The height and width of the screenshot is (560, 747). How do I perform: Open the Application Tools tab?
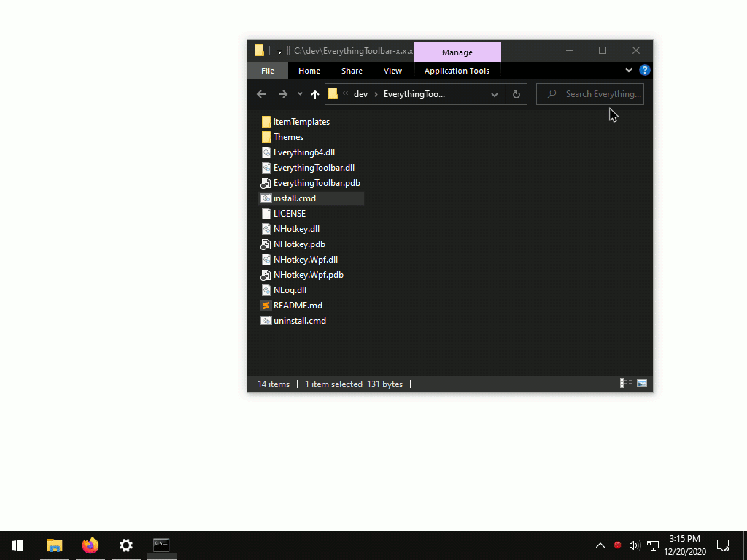457,71
